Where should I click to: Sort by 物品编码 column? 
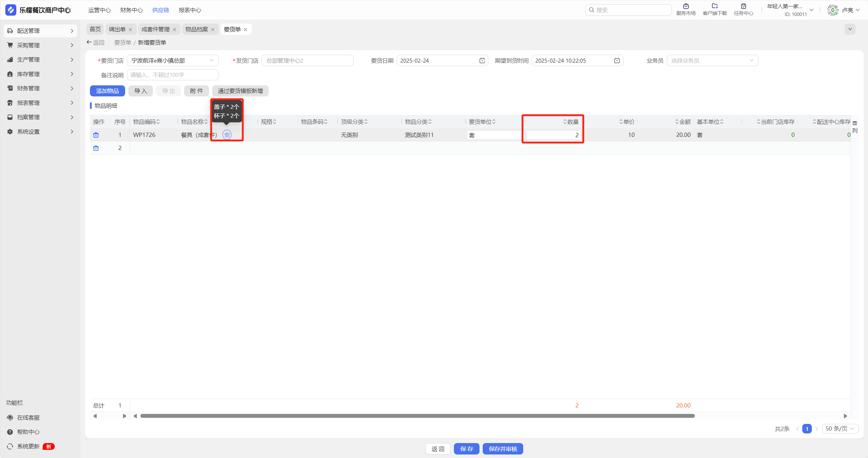point(158,122)
